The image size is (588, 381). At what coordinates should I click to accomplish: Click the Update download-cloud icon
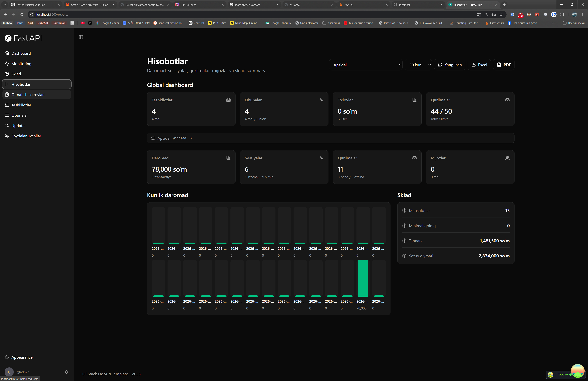pyautogui.click(x=7, y=126)
